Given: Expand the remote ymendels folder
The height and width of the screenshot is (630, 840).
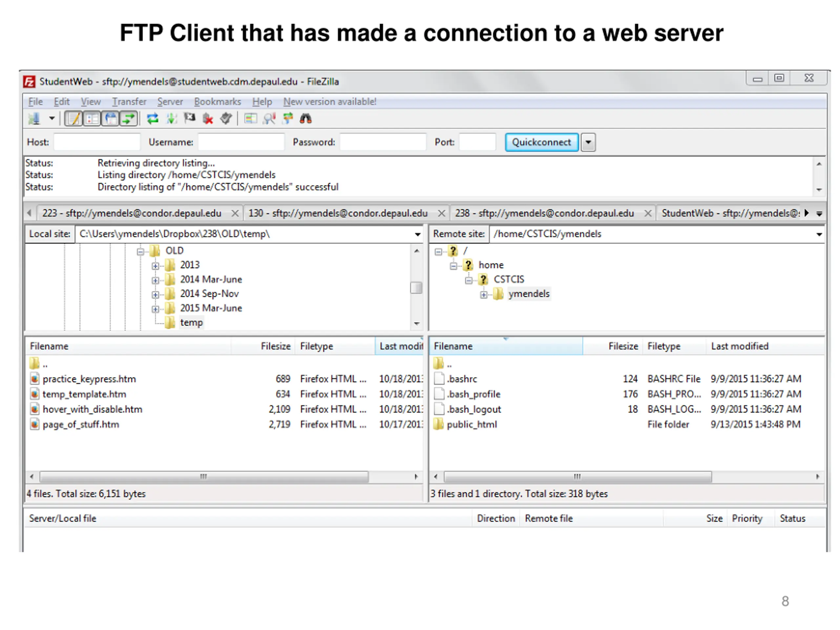Looking at the screenshot, I should tap(483, 295).
